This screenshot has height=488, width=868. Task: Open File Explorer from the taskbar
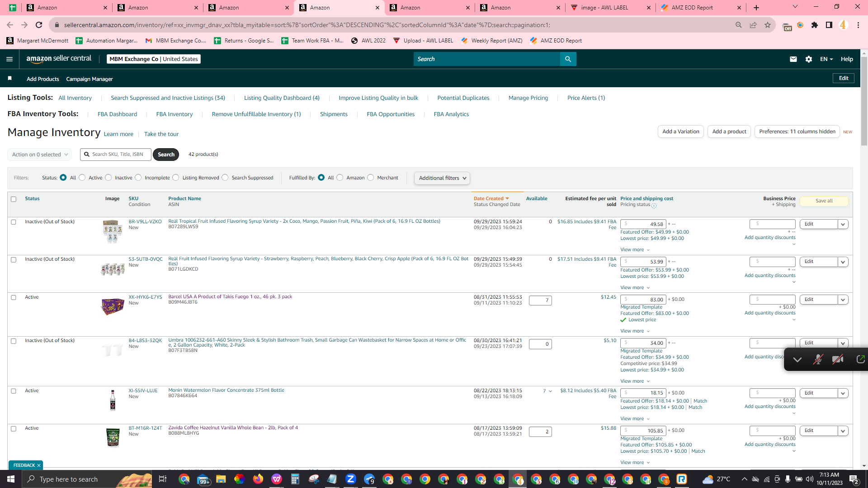pyautogui.click(x=221, y=479)
